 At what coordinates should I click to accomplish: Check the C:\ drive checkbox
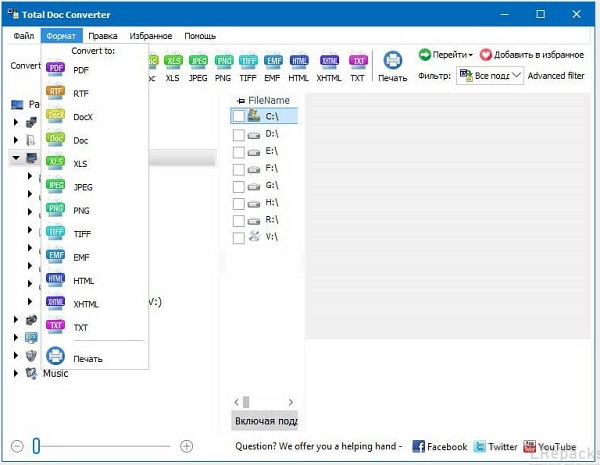click(x=239, y=116)
